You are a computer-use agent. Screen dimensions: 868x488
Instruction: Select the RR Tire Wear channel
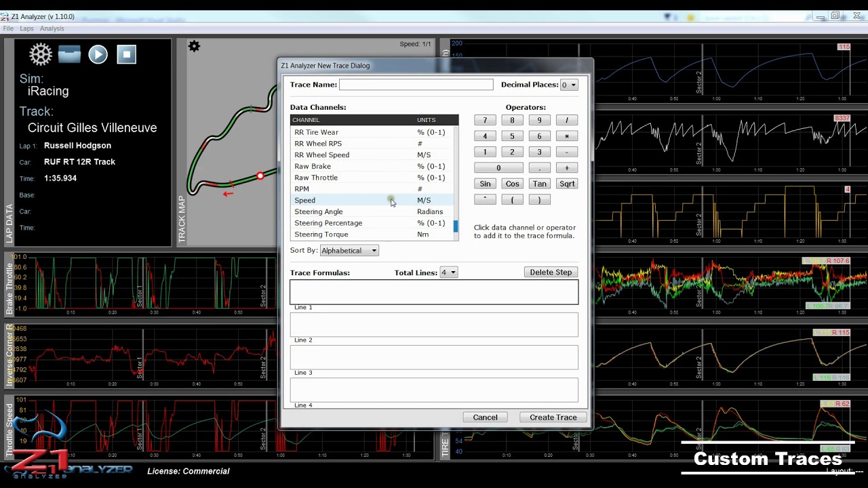372,132
